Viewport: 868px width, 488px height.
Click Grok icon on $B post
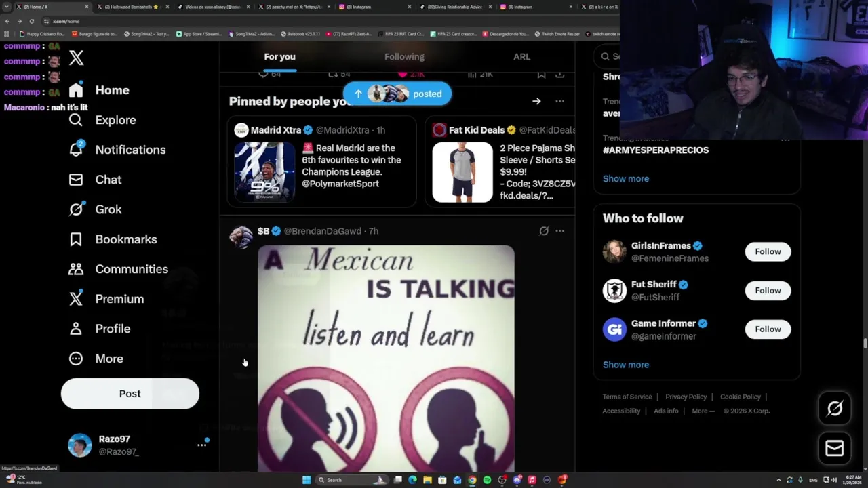pos(544,231)
